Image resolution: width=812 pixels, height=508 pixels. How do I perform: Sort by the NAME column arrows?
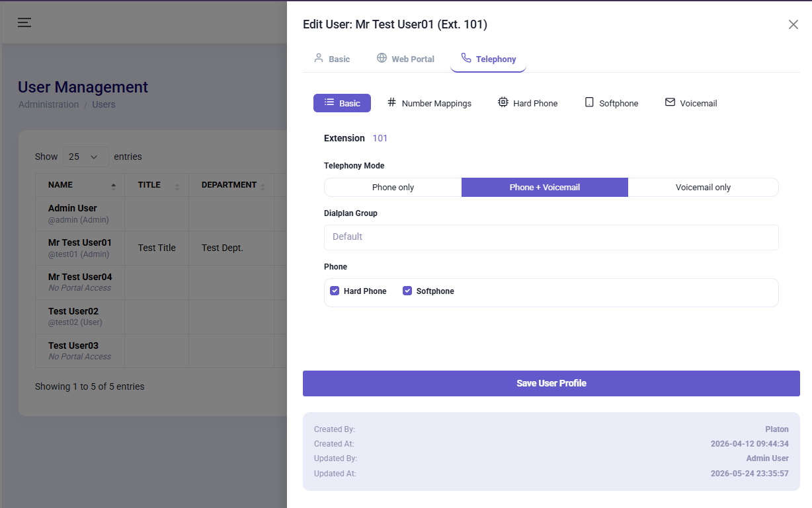(x=113, y=186)
